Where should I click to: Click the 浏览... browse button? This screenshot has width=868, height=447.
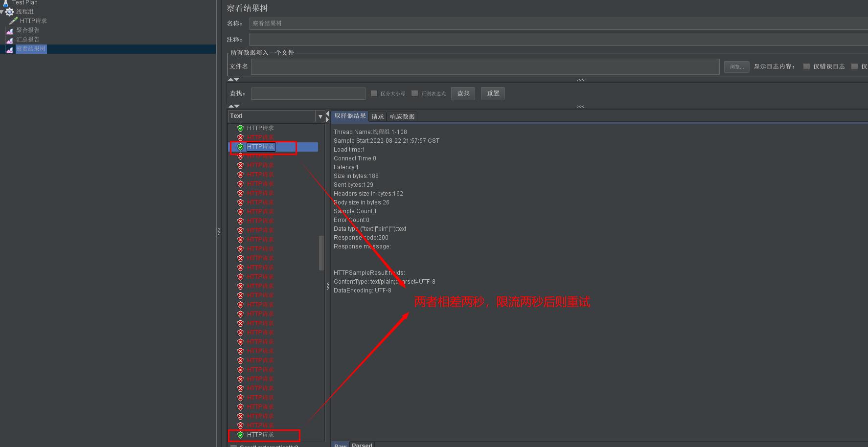[x=736, y=67]
